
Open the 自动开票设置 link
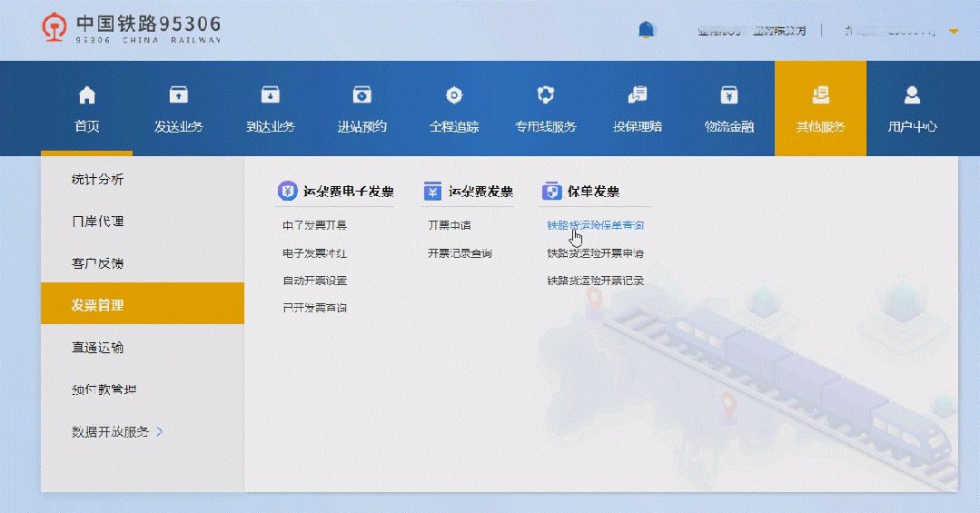click(314, 281)
